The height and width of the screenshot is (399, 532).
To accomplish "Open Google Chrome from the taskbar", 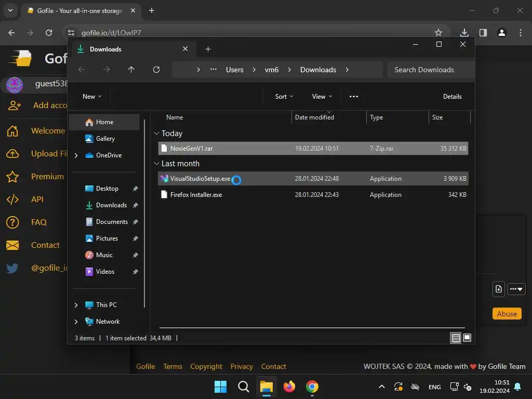I will [312, 387].
